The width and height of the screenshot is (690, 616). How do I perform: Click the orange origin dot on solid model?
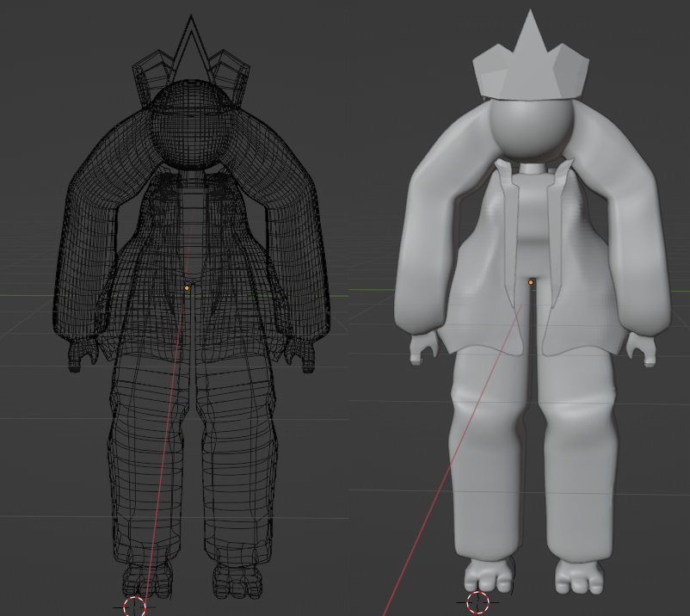(531, 282)
